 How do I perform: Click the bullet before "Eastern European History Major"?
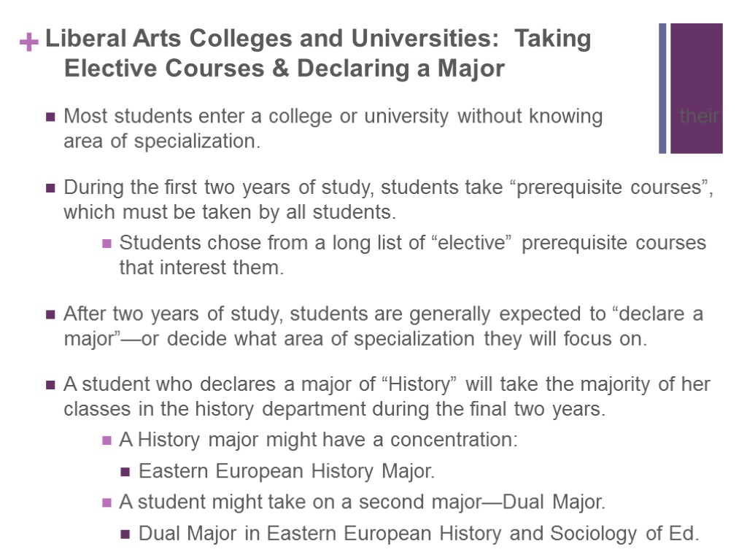(125, 472)
